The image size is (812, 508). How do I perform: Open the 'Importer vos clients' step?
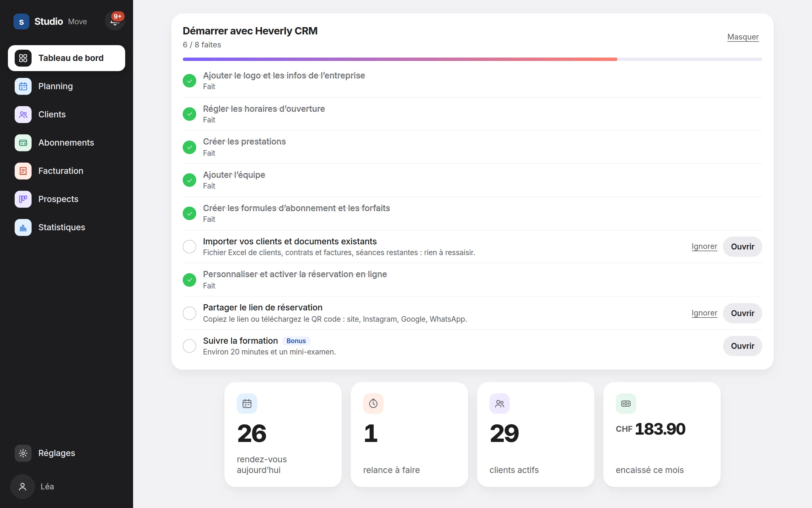point(742,247)
